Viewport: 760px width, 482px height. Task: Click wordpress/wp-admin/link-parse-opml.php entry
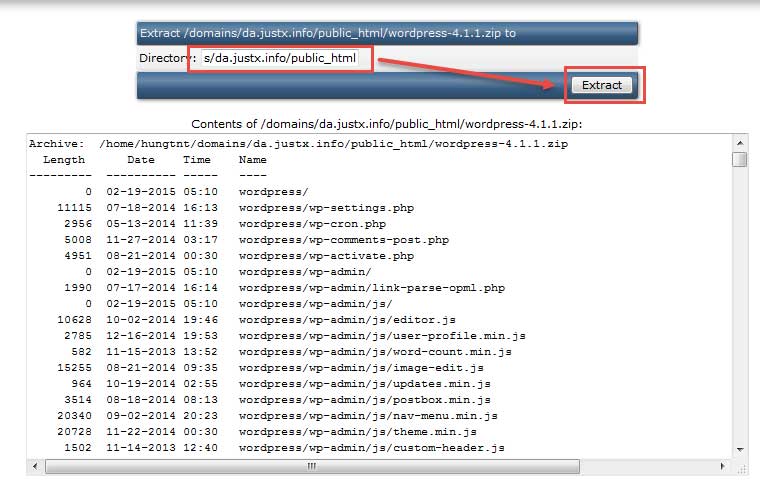[372, 288]
